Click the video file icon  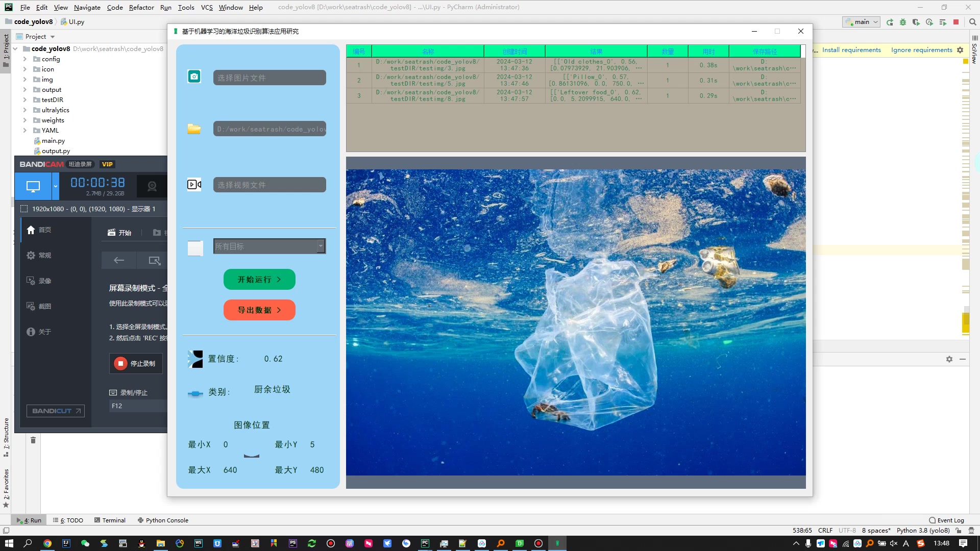pyautogui.click(x=194, y=184)
